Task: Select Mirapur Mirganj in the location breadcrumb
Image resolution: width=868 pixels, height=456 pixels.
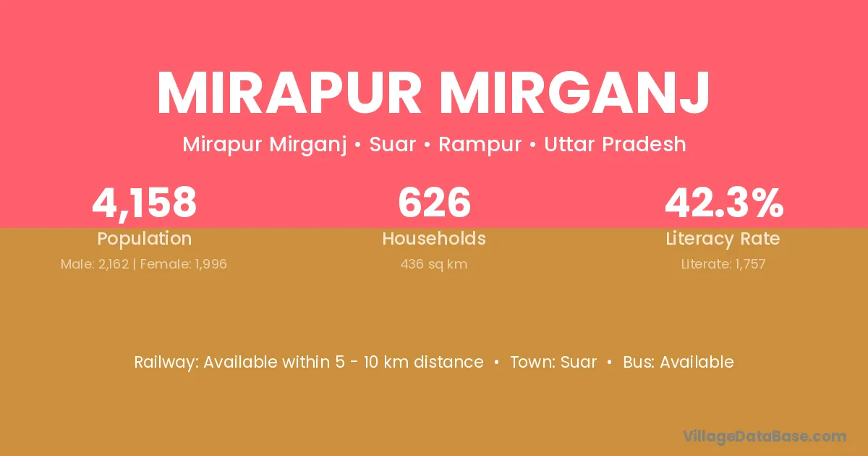Action: coord(264,144)
